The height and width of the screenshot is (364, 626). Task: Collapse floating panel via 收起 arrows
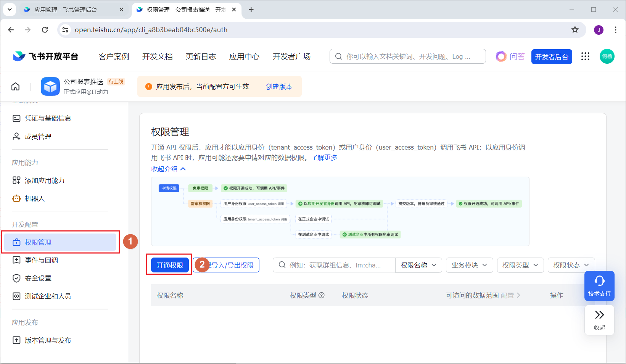(x=599, y=320)
